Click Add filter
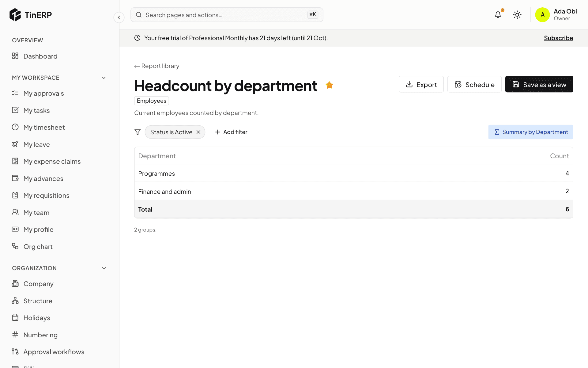 (x=231, y=132)
